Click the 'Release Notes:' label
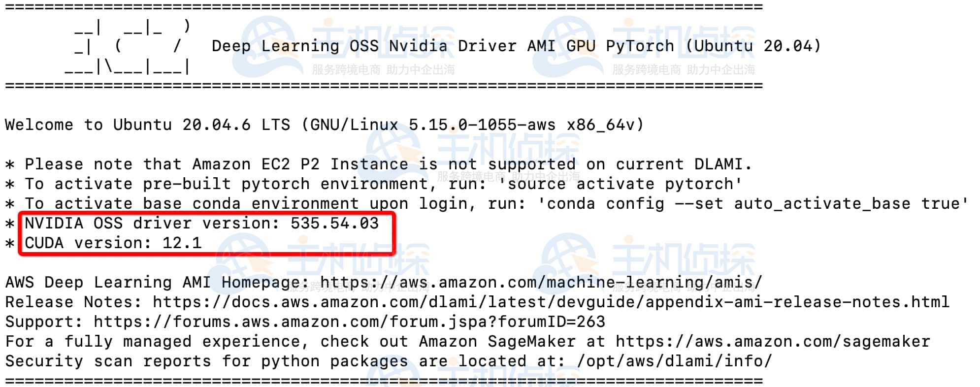 (x=73, y=302)
